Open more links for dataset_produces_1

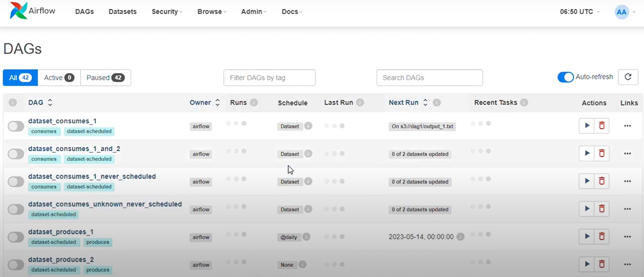(627, 237)
